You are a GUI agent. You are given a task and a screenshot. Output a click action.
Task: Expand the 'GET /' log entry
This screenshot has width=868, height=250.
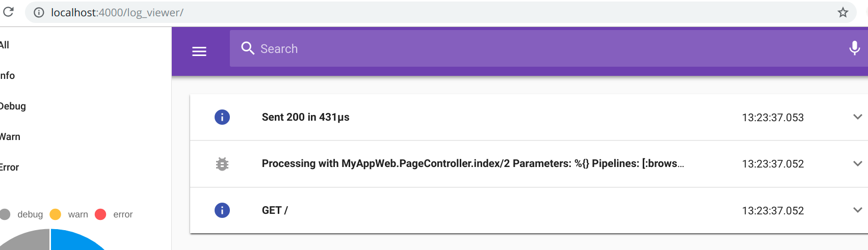pos(857,210)
